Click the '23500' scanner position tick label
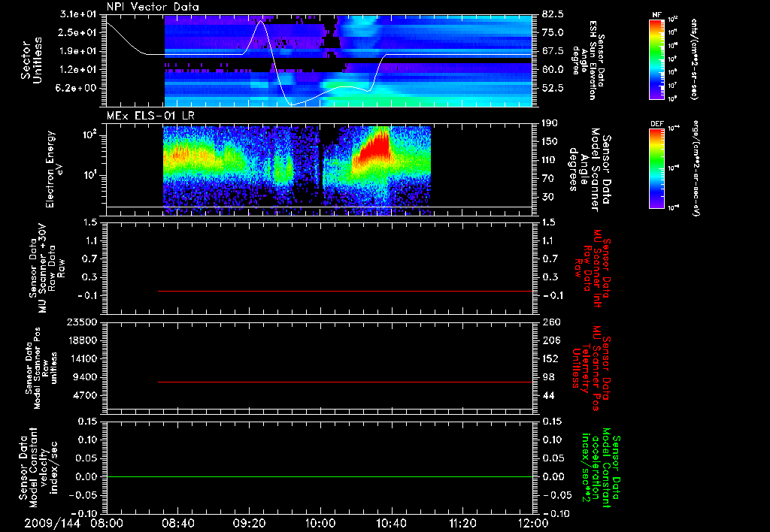 coord(81,322)
